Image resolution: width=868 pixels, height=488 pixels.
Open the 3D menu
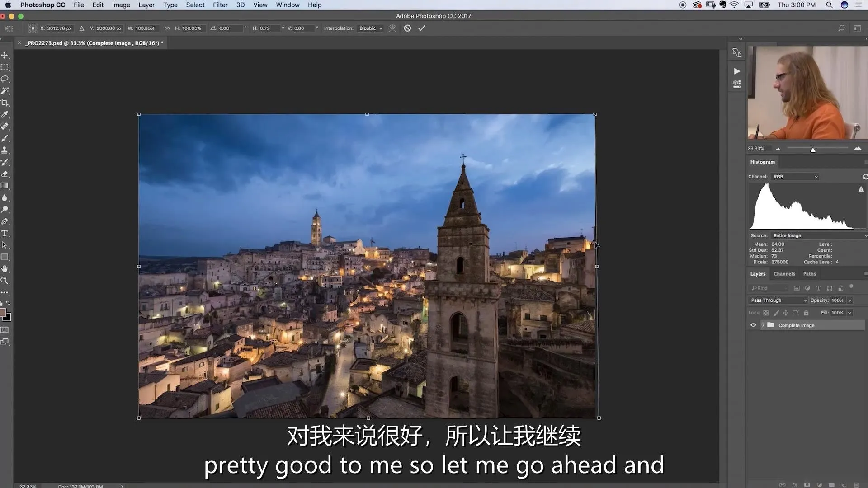pos(240,5)
